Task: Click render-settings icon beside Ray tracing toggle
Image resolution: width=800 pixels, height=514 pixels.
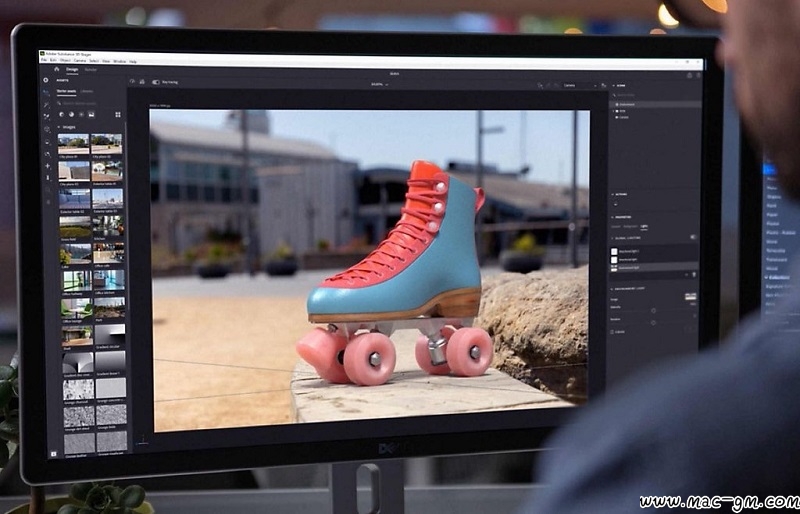Action: (x=142, y=82)
